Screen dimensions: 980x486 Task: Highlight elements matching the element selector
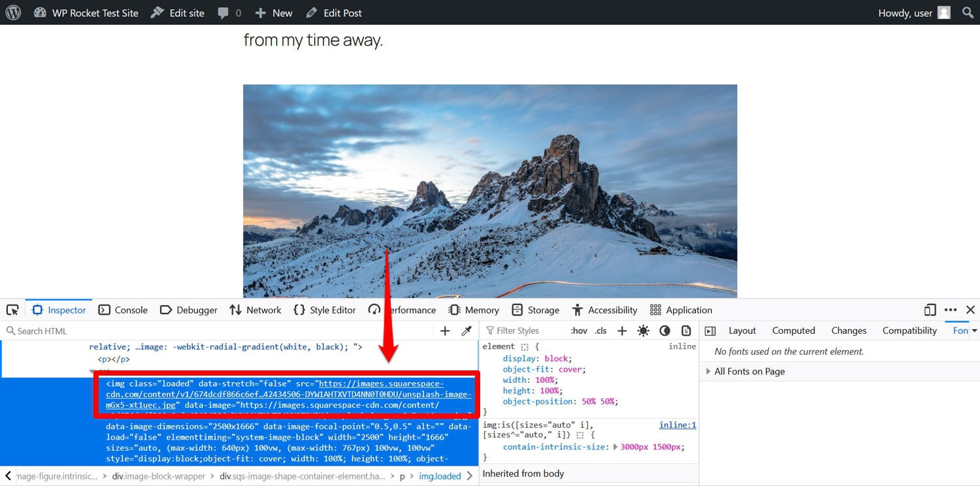pos(524,347)
